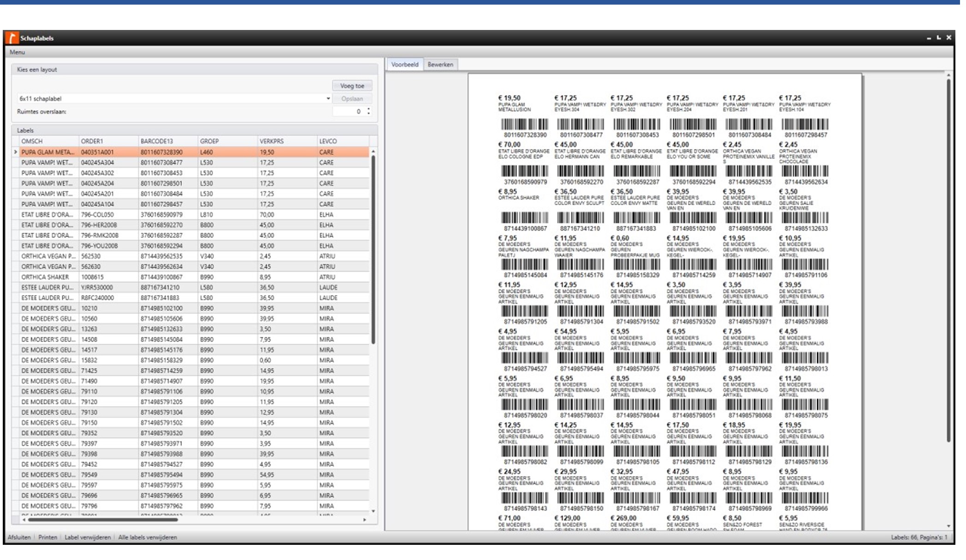Image resolution: width=966 pixels, height=560 pixels.
Task: Click preview label with barcode 8714985795494
Action: (580, 350)
